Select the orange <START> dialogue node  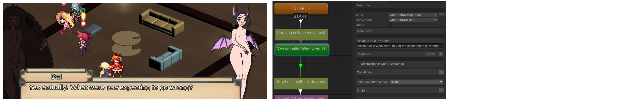[301, 9]
